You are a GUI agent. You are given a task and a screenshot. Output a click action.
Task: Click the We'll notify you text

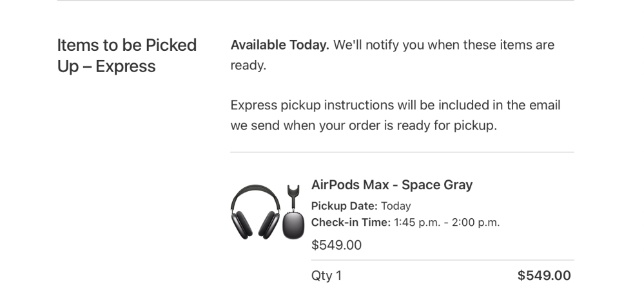pyautogui.click(x=444, y=45)
